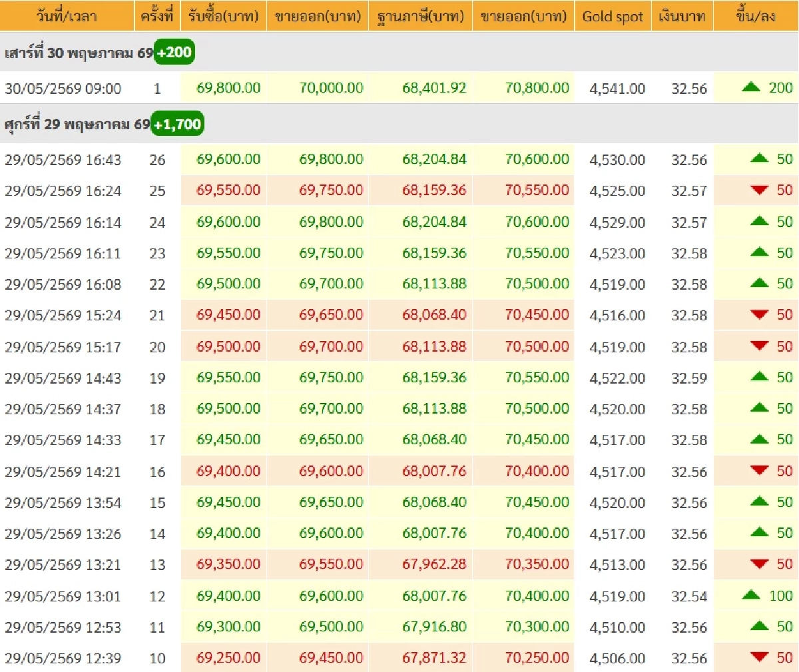Click the tax base value 68,401.92

[434, 87]
